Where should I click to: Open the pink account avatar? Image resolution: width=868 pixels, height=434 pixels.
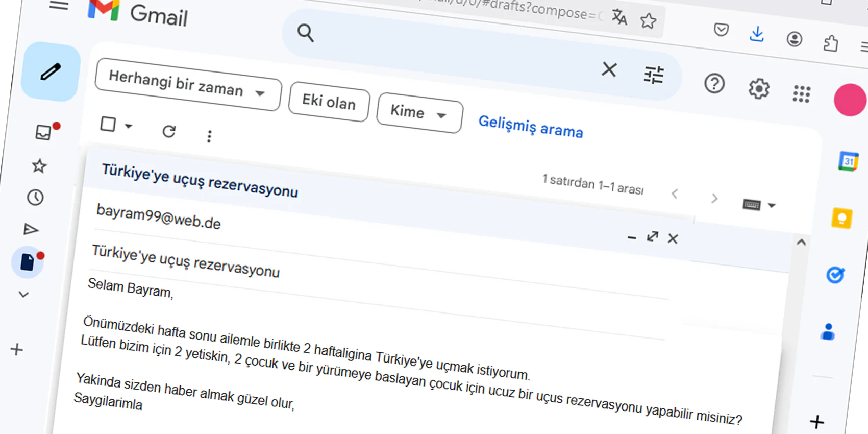pos(850,100)
